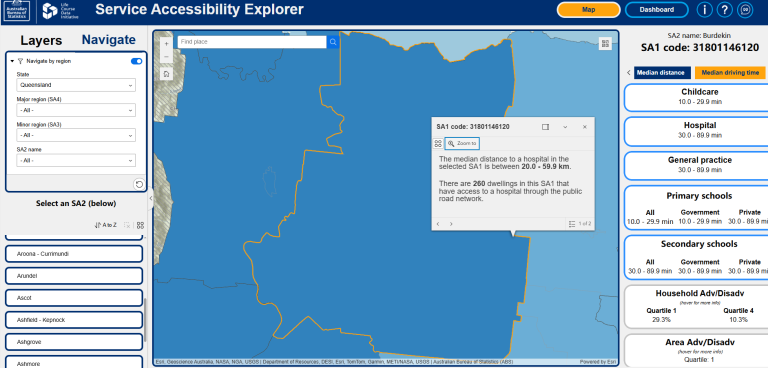Image resolution: width=768 pixels, height=368 pixels.
Task: Open the Major region (SA4) dropdown
Action: (76, 110)
